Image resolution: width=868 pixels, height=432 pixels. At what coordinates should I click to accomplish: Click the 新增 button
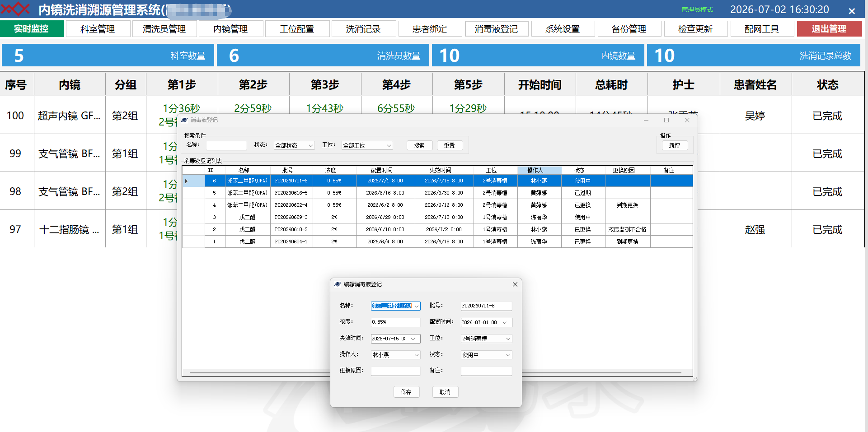point(675,145)
